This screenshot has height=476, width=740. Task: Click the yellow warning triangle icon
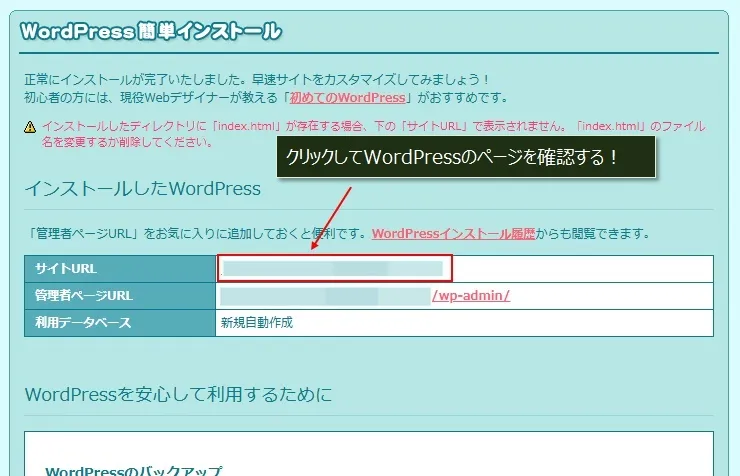pos(30,127)
